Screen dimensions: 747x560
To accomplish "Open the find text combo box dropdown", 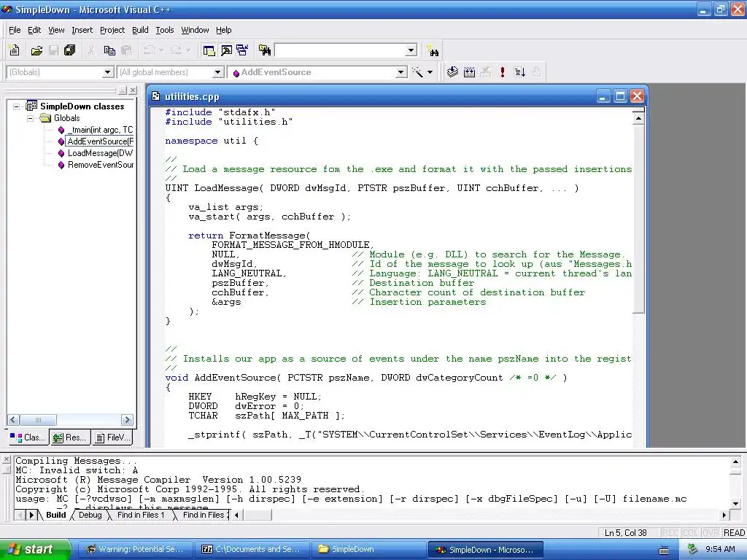I will (x=411, y=50).
